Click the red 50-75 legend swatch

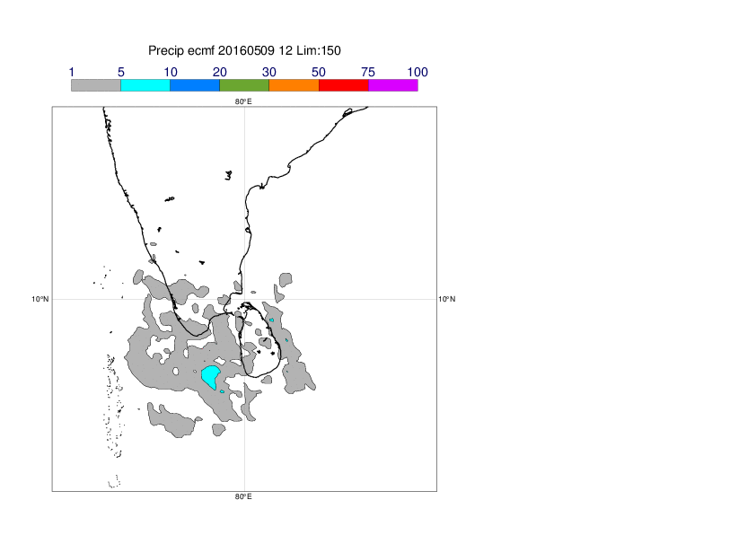point(344,85)
